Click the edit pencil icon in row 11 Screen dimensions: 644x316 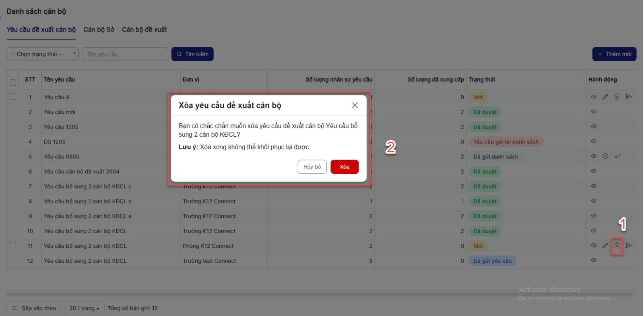click(605, 245)
